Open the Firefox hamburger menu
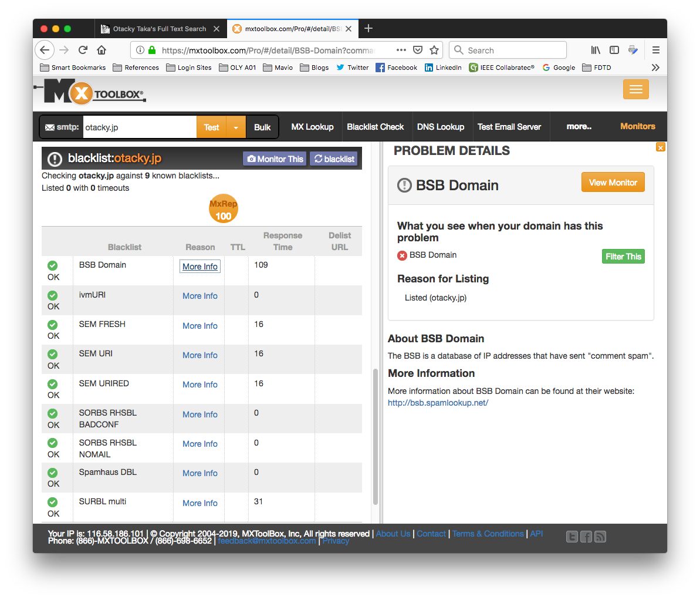 point(656,50)
